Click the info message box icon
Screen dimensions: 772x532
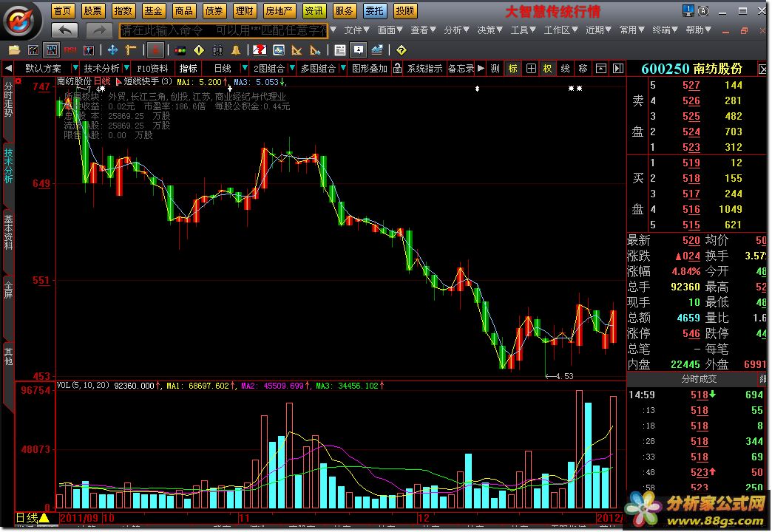click(x=359, y=50)
